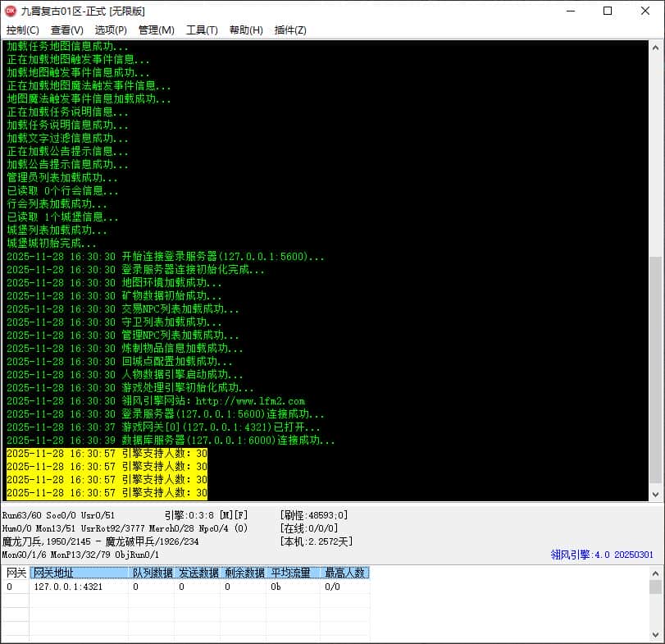Image resolution: width=665 pixels, height=644 pixels.
Task: Click the 剩余数据 column header
Action: click(244, 573)
